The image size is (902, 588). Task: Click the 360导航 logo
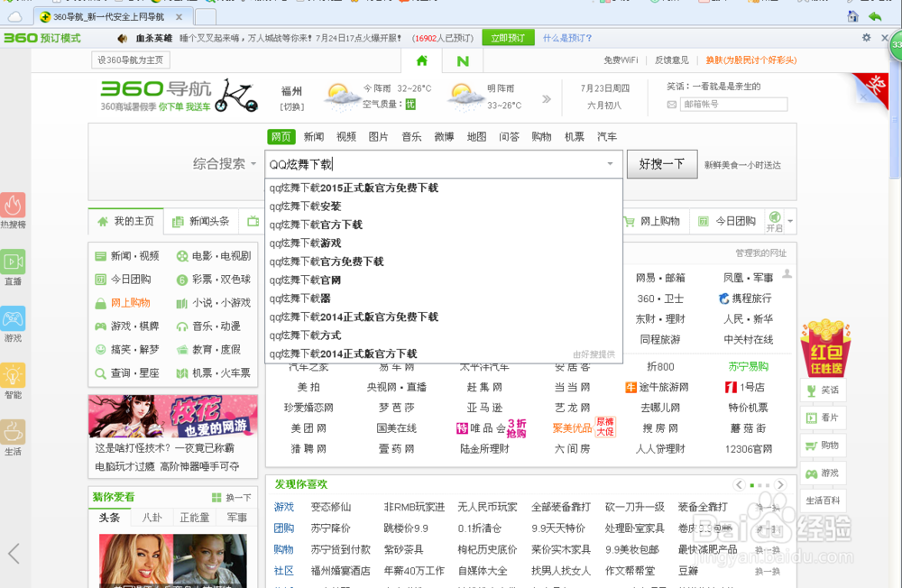click(155, 88)
